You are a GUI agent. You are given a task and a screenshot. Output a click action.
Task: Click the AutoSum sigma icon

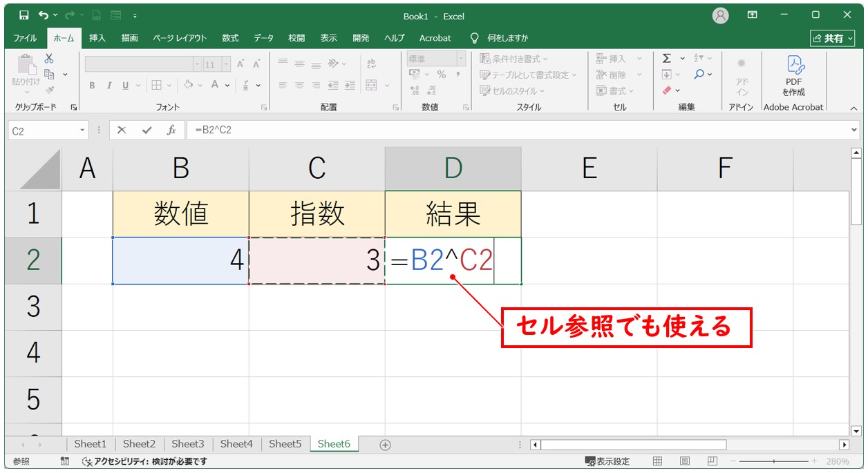click(666, 59)
